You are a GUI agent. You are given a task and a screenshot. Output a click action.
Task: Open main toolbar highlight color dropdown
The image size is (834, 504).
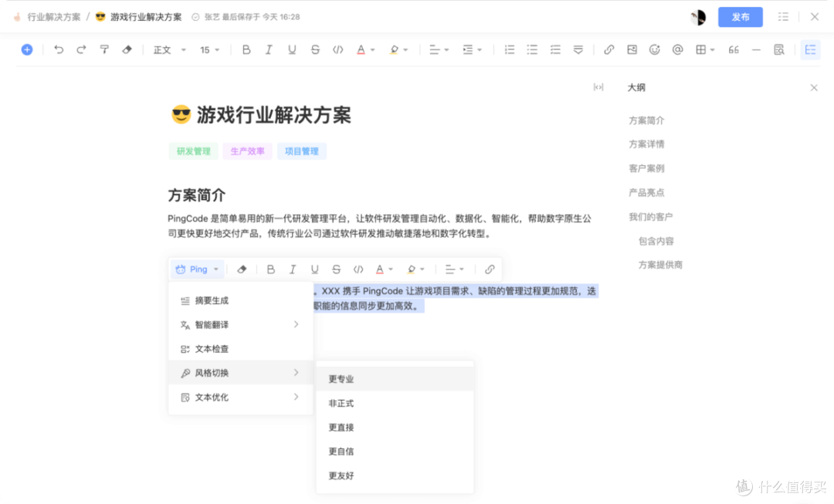coord(398,50)
